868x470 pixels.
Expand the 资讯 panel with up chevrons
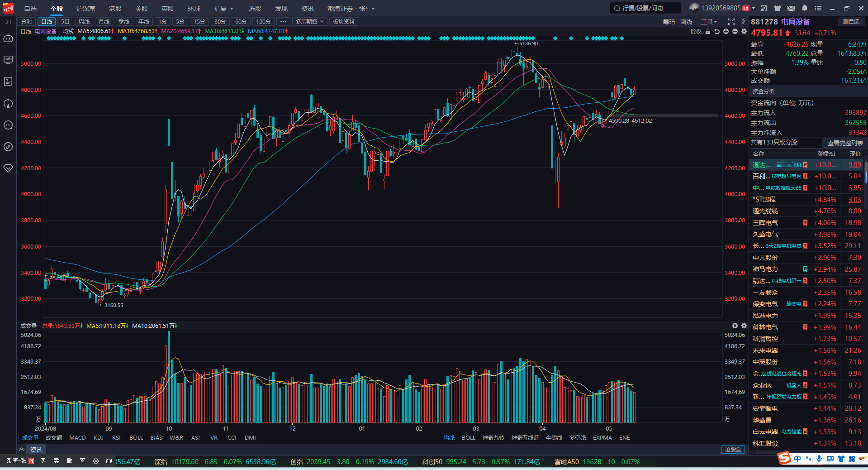(x=21, y=449)
